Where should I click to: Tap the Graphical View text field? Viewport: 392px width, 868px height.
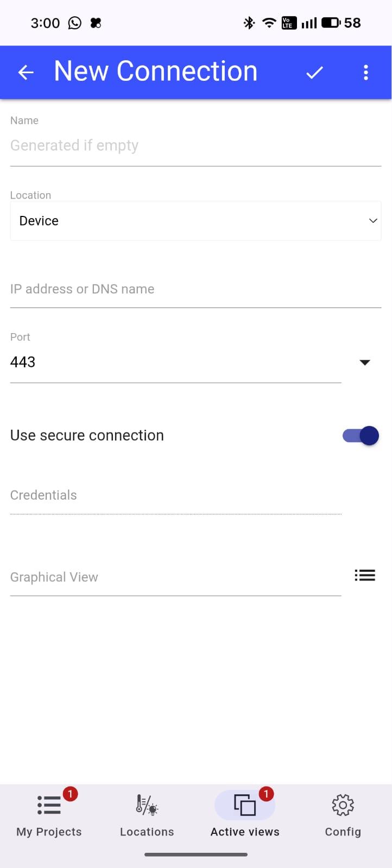[x=175, y=577]
